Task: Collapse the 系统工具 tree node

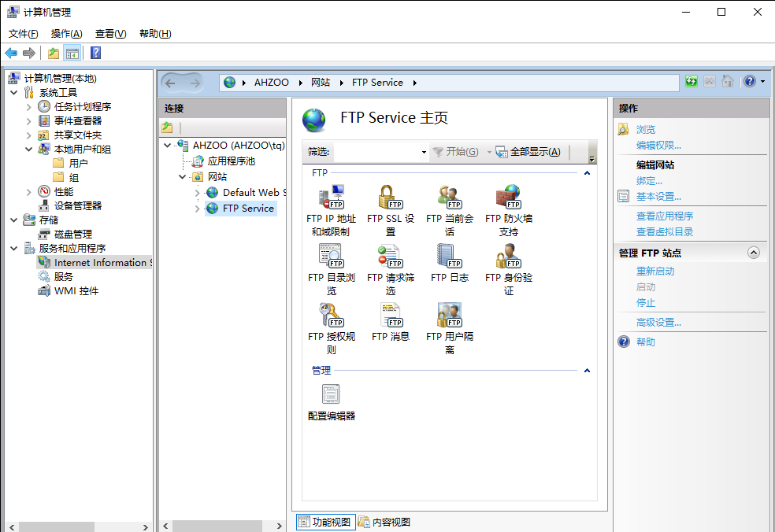Action: [x=14, y=92]
